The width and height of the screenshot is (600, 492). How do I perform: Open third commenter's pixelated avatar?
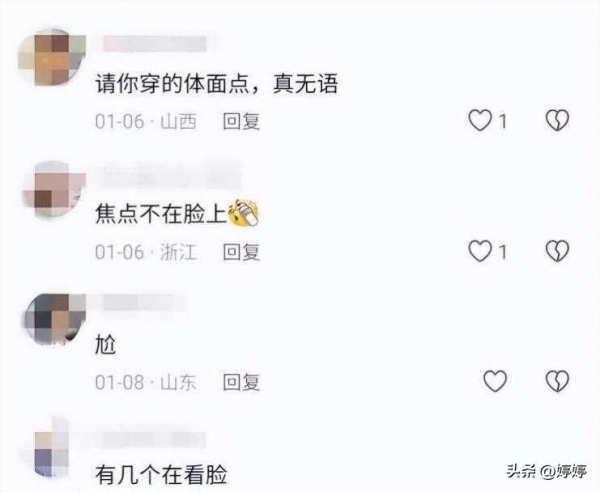pos(55,319)
